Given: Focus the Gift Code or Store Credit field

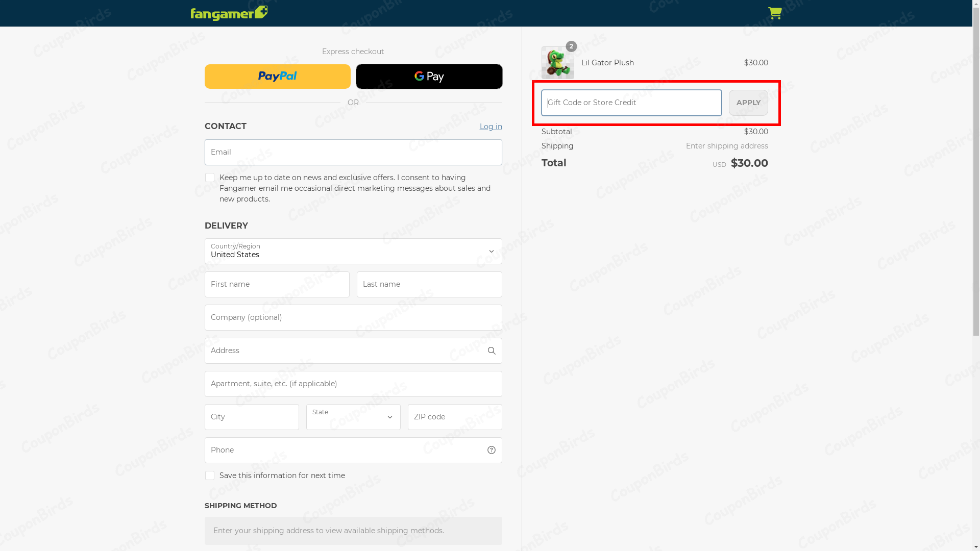Looking at the screenshot, I should pos(631,103).
